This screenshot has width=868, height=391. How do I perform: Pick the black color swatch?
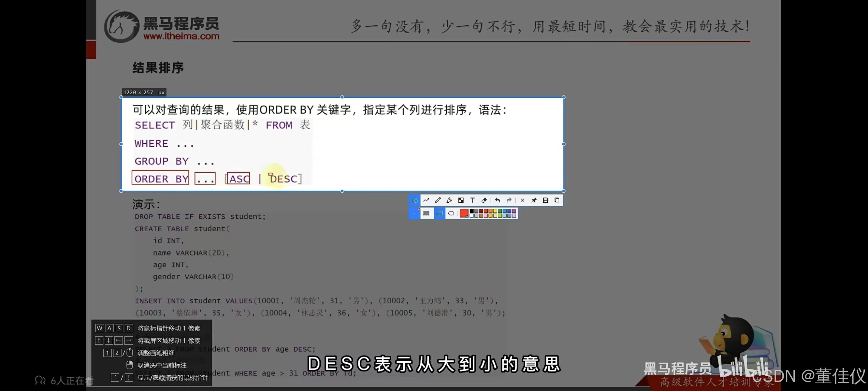[472, 211]
